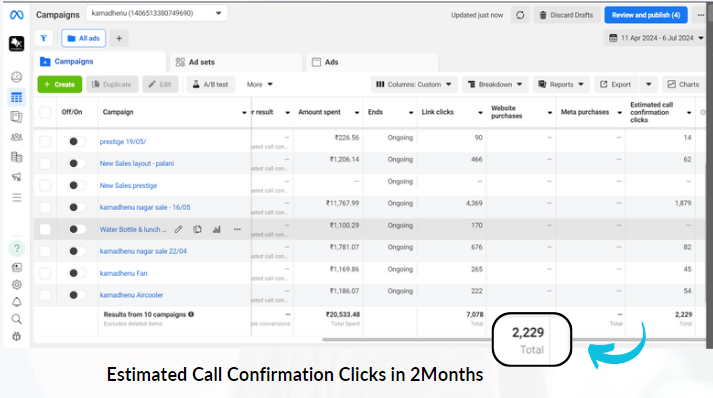Screen dimensions: 713x398
Task: Toggle the New Sales prestige campaign switch
Action: click(76, 185)
